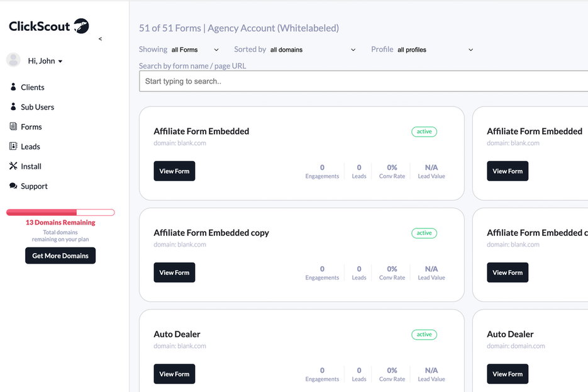Open the 'all Forms' showing dropdown
Screen dimensions: 588x392
pyautogui.click(x=195, y=50)
